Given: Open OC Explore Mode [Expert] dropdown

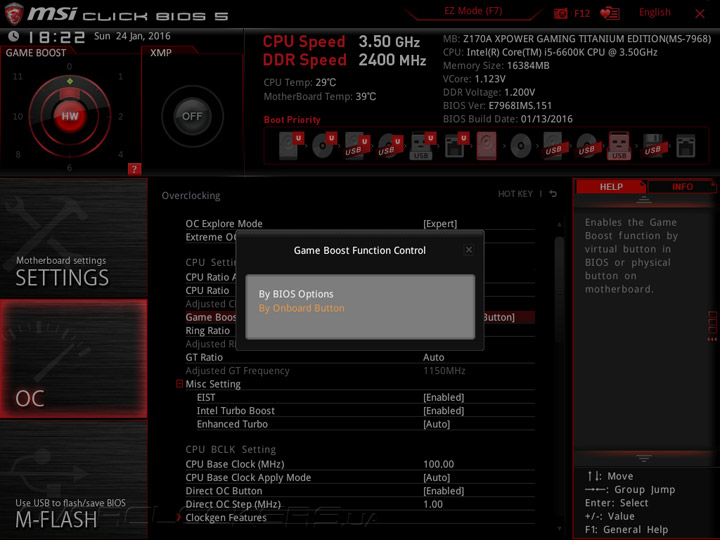Looking at the screenshot, I should click(440, 224).
